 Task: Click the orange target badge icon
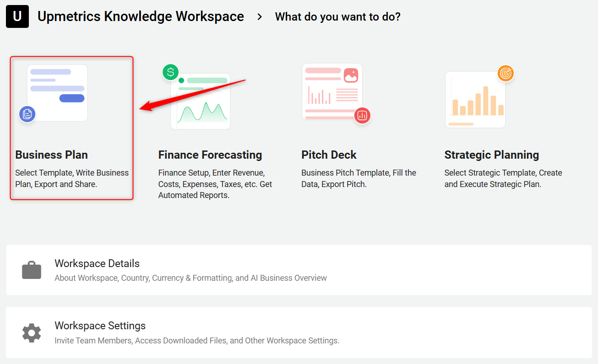506,73
